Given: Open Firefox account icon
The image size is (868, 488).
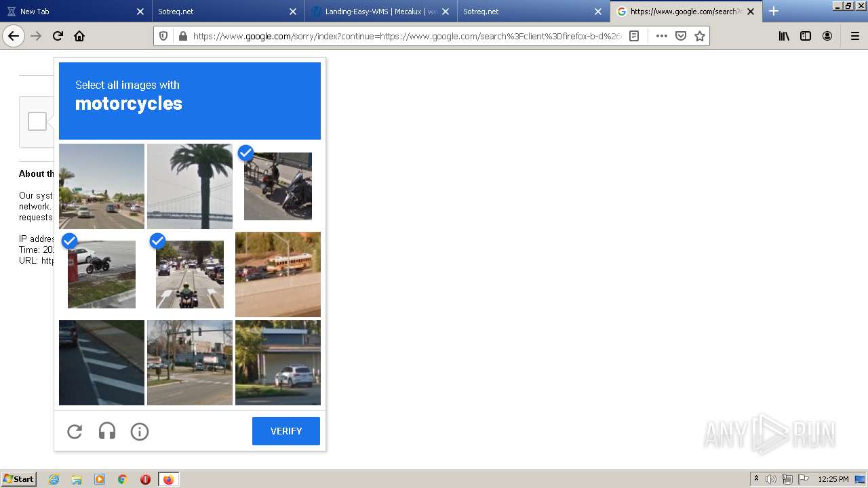Looking at the screenshot, I should [827, 36].
